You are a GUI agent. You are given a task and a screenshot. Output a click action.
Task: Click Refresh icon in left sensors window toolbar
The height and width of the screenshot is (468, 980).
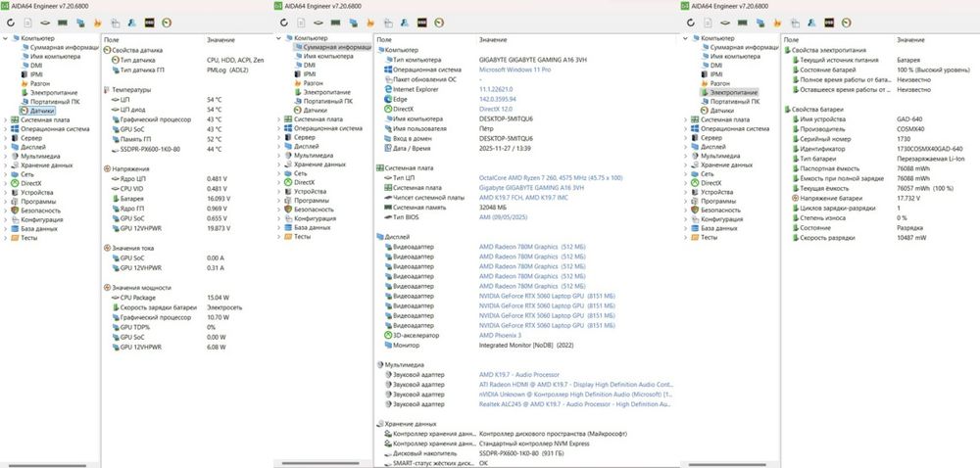point(10,23)
